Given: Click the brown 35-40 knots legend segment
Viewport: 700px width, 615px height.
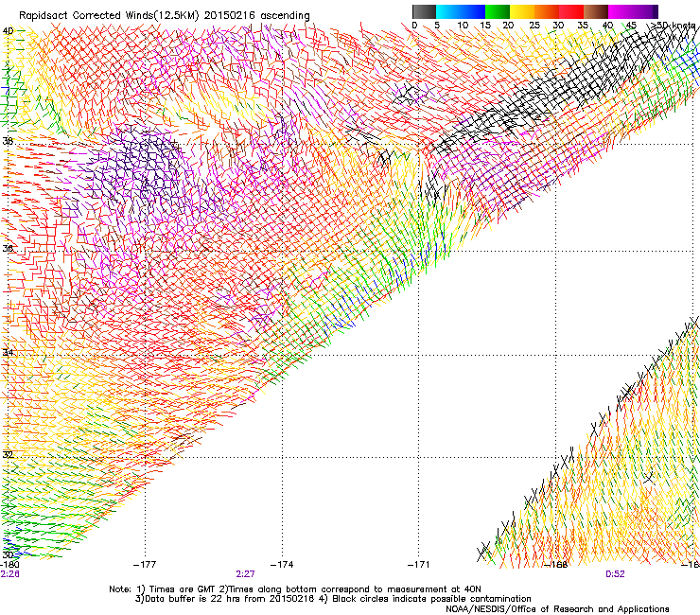Looking at the screenshot, I should pyautogui.click(x=596, y=11).
